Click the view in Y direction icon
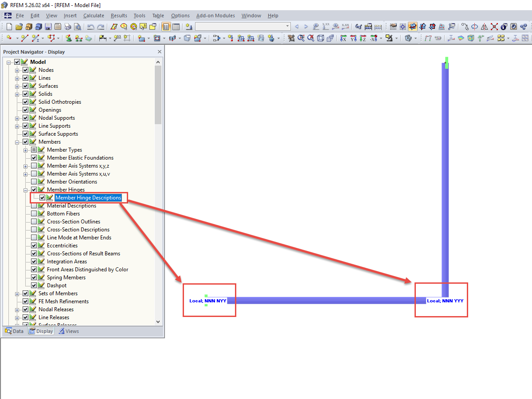Screen dimensions: 532x399 click(x=353, y=38)
